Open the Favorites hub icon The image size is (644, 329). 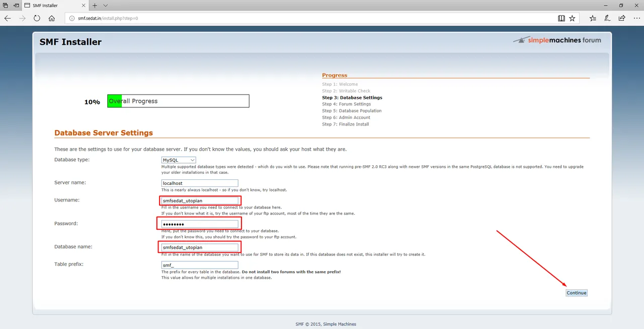[593, 18]
